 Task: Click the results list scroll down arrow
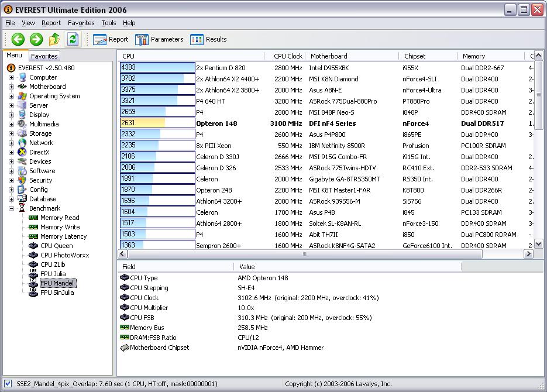539,244
